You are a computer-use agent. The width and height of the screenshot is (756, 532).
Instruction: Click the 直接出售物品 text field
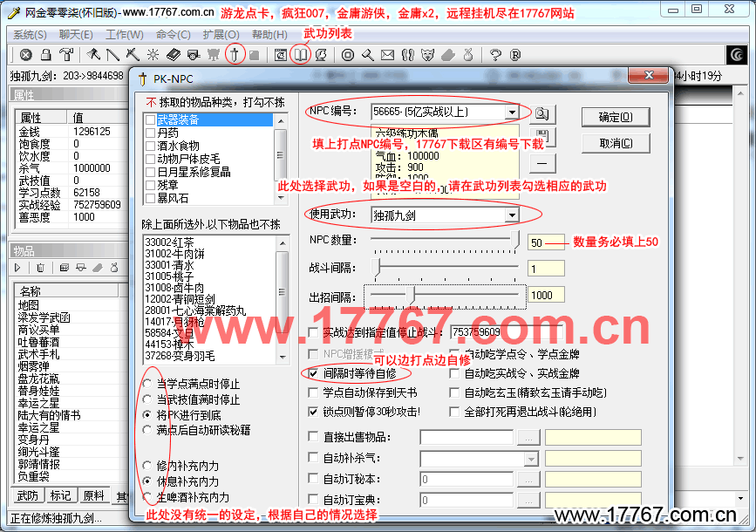tap(467, 438)
